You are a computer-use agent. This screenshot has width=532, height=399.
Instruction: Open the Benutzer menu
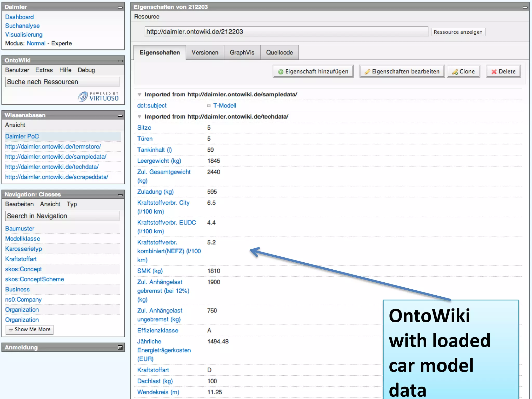pos(17,70)
